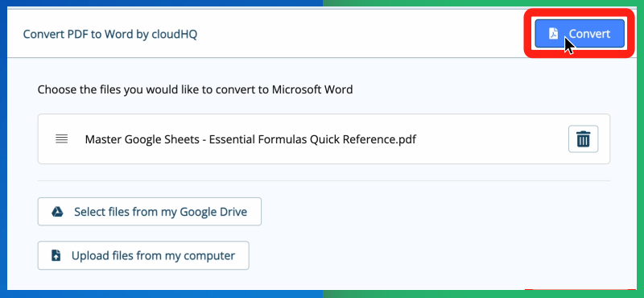Click the Choose the files instruction text

pos(195,89)
